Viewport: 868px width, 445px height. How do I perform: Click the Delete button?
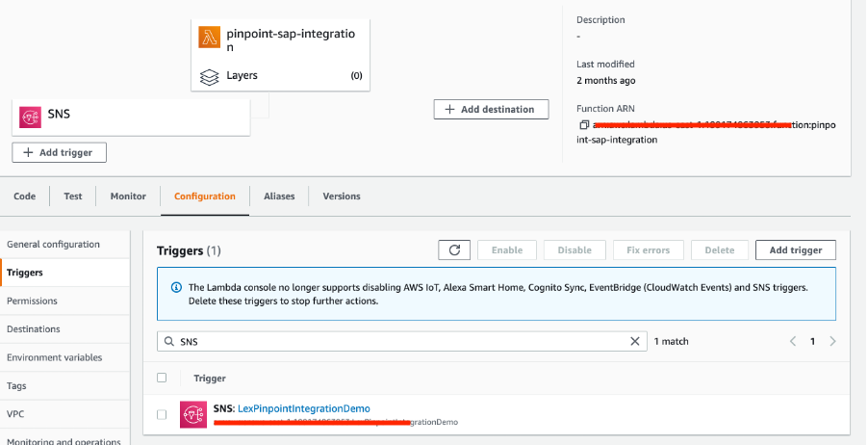pos(720,249)
